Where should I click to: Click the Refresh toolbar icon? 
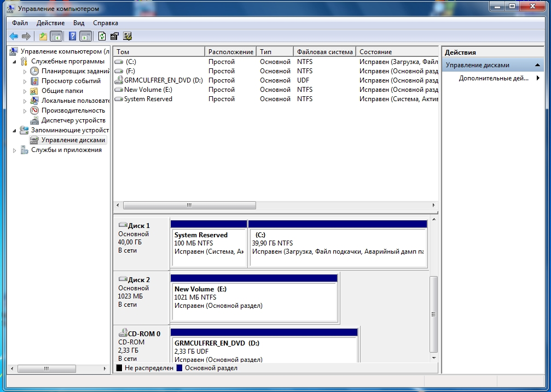click(x=102, y=37)
